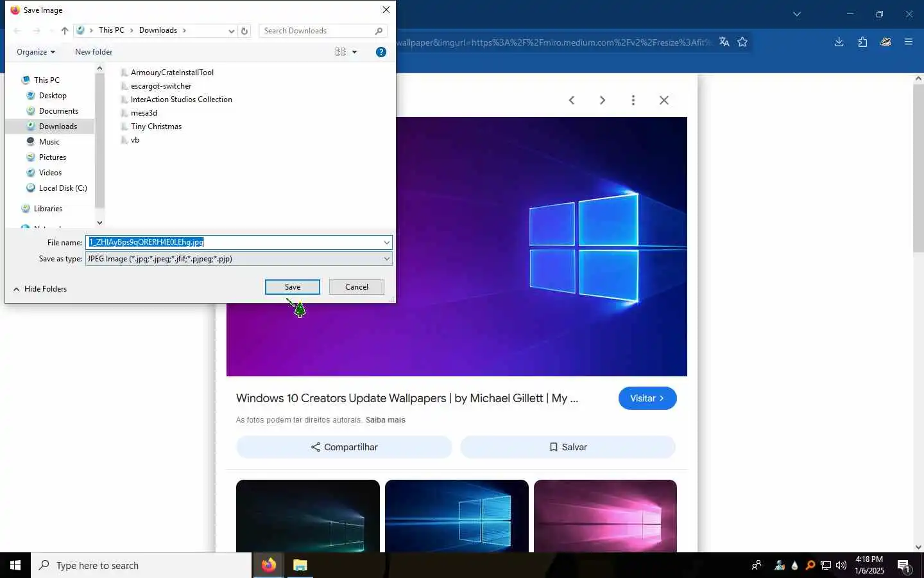Open the Help question mark in Save dialog
This screenshot has width=924, height=578.
[x=381, y=52]
